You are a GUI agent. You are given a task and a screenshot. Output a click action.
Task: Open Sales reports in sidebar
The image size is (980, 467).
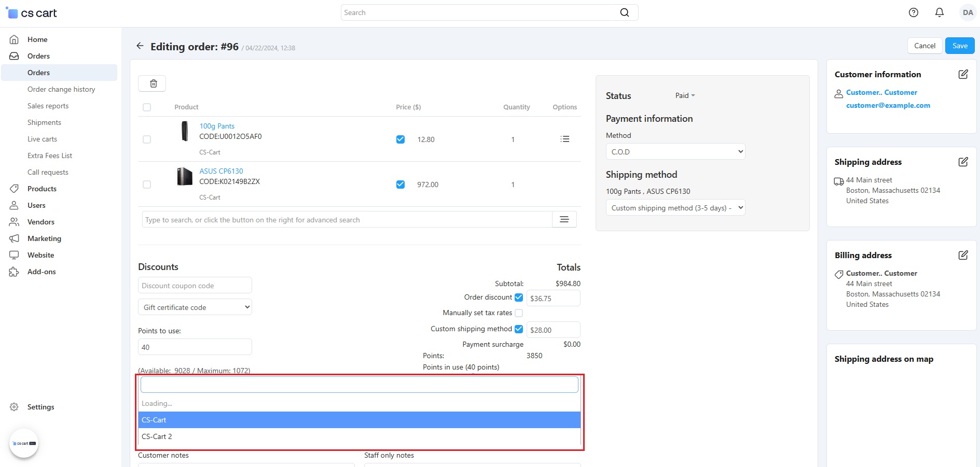pyautogui.click(x=48, y=106)
